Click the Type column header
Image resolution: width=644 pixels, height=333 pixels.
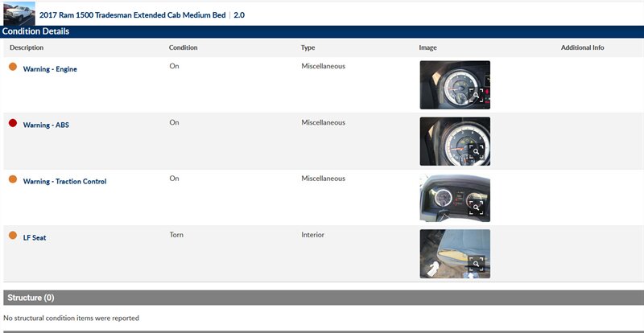click(x=308, y=47)
